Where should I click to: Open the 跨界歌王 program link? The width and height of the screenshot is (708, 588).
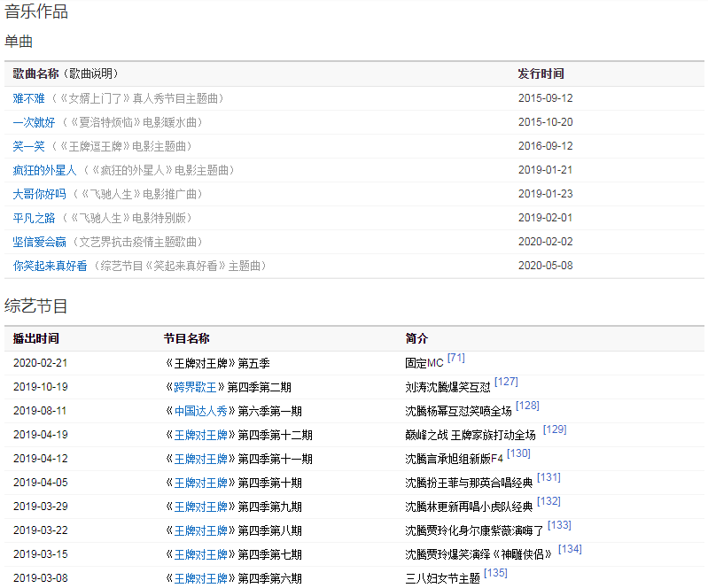[x=195, y=387]
